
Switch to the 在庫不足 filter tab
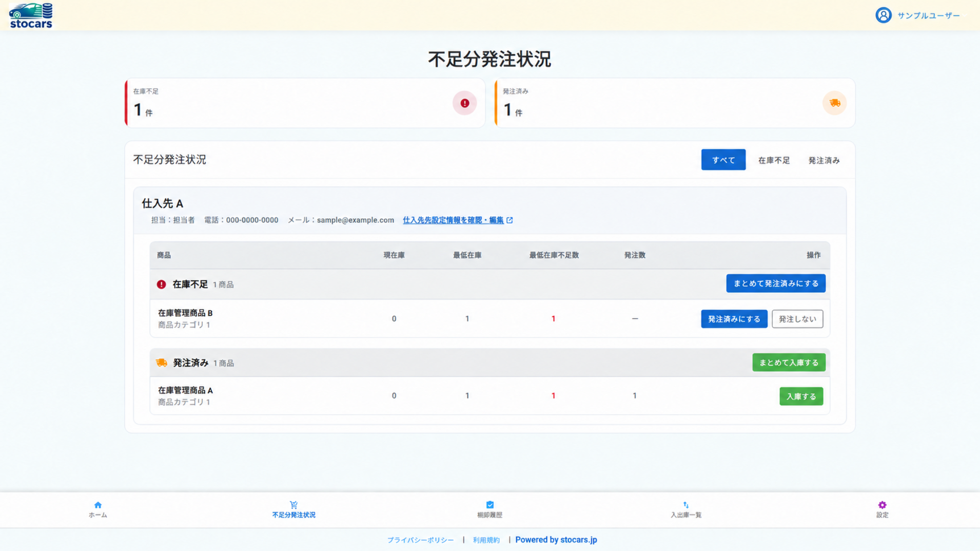[x=774, y=160]
